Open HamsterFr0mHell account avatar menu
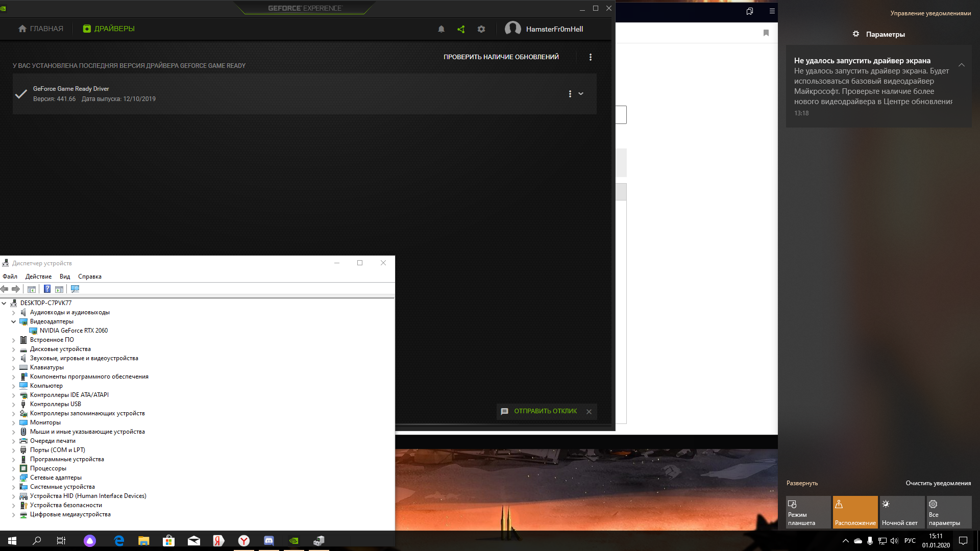980x551 pixels. click(513, 29)
